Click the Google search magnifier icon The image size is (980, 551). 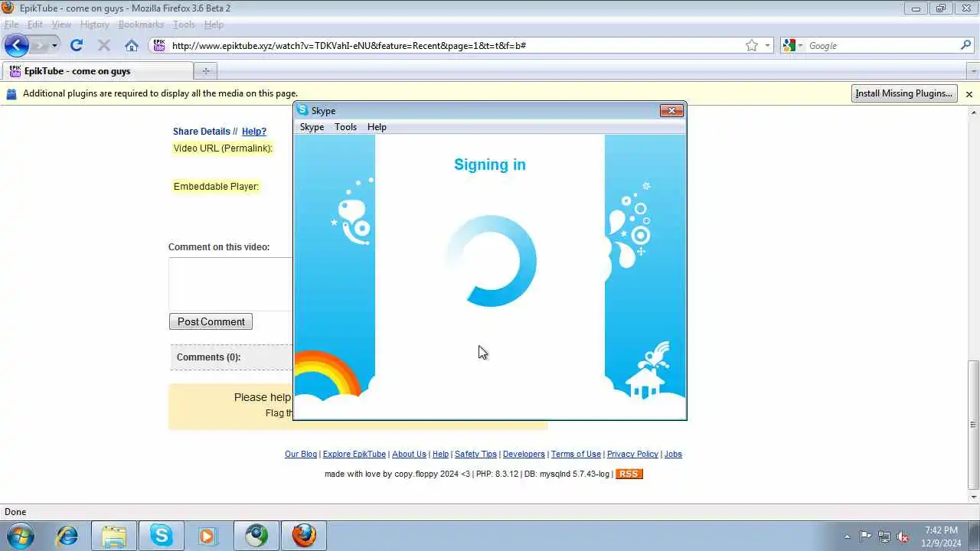point(965,45)
